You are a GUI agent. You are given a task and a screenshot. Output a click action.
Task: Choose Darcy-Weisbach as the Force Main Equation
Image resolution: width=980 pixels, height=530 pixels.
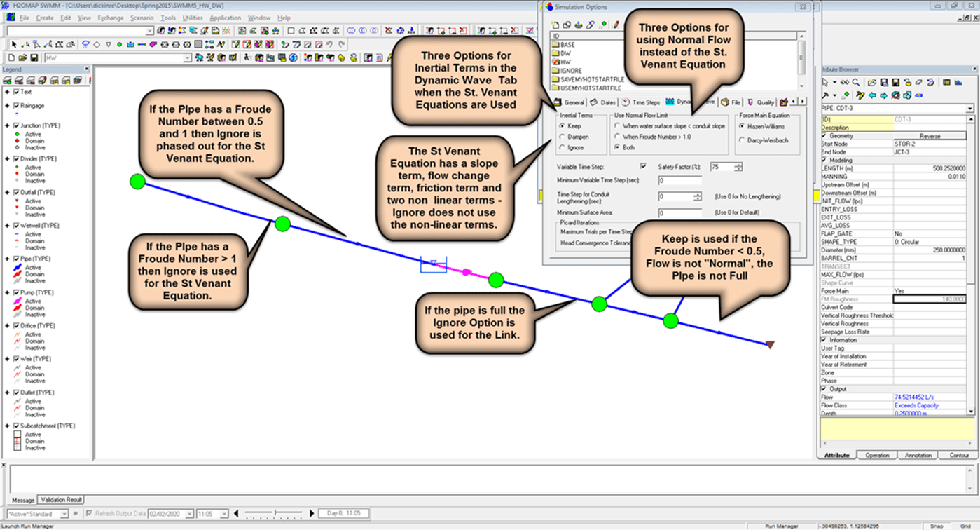tap(743, 139)
